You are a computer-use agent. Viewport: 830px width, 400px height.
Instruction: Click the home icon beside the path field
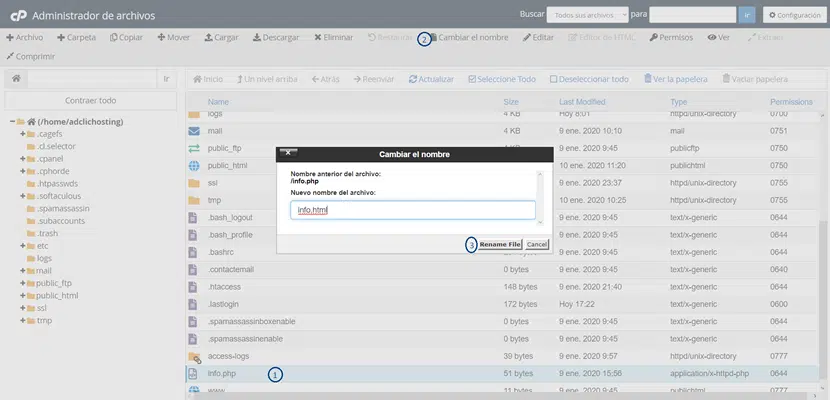point(16,78)
